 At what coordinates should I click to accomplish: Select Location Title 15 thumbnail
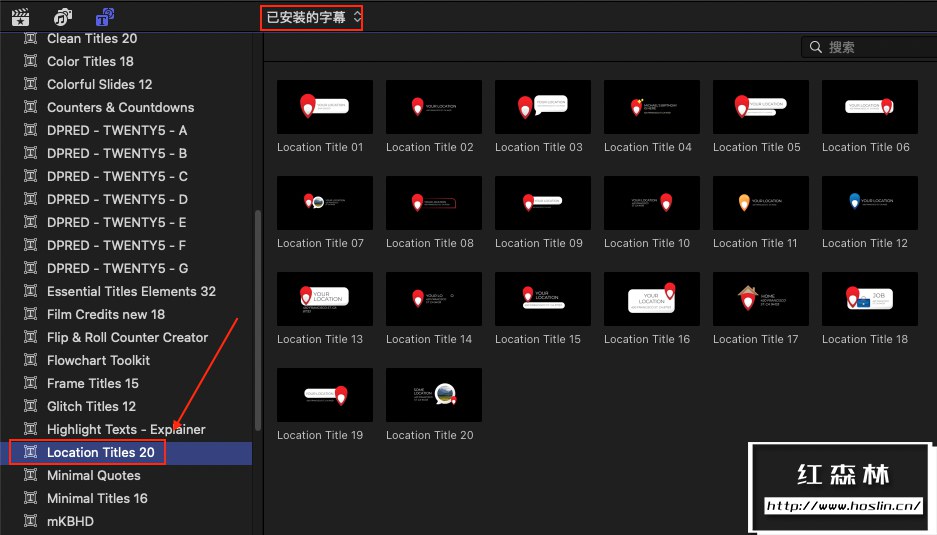click(543, 299)
